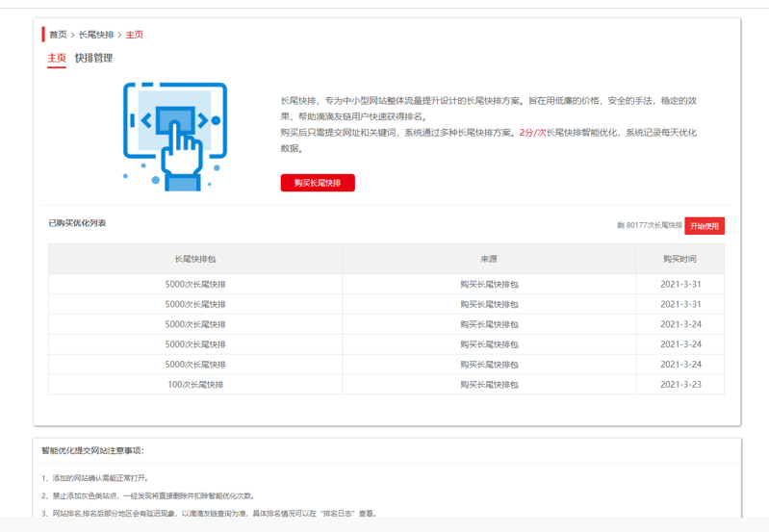Click the 来源 column header
This screenshot has height=532, width=769.
(489, 260)
